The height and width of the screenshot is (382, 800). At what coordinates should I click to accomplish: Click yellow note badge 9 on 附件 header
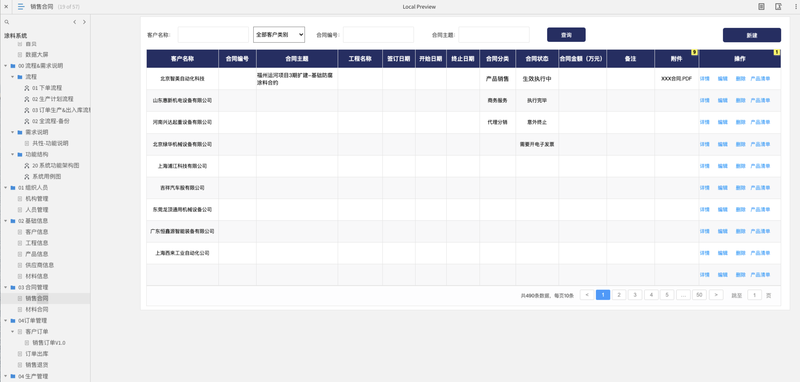(694, 52)
